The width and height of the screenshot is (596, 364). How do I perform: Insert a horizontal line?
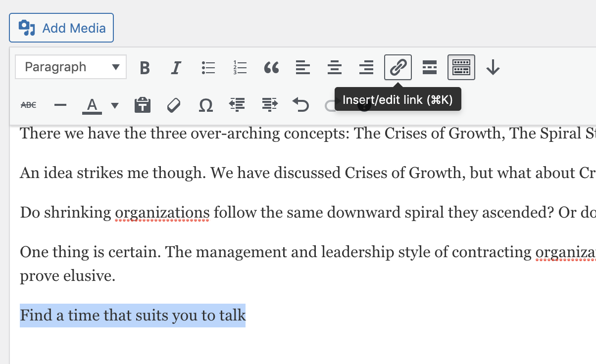pos(60,105)
